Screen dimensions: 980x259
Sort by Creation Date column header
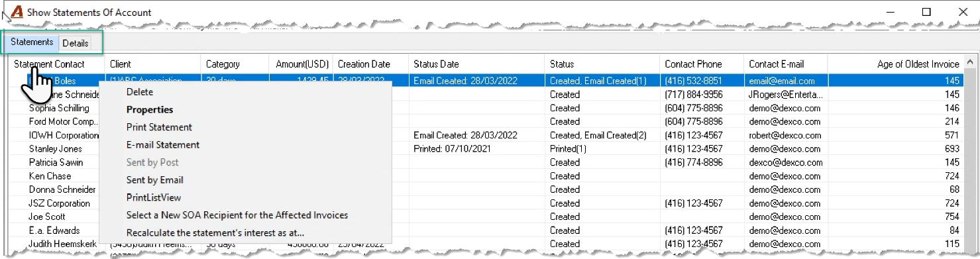click(x=370, y=64)
